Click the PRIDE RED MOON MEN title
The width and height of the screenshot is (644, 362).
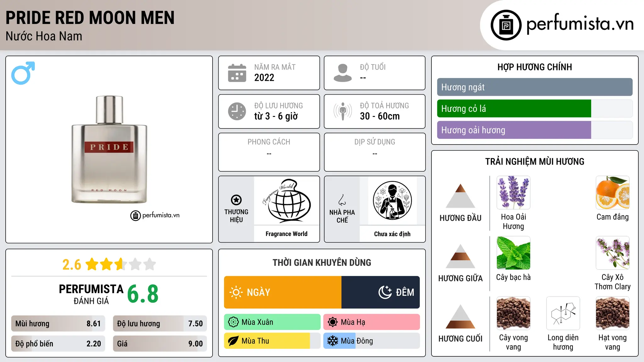90,18
